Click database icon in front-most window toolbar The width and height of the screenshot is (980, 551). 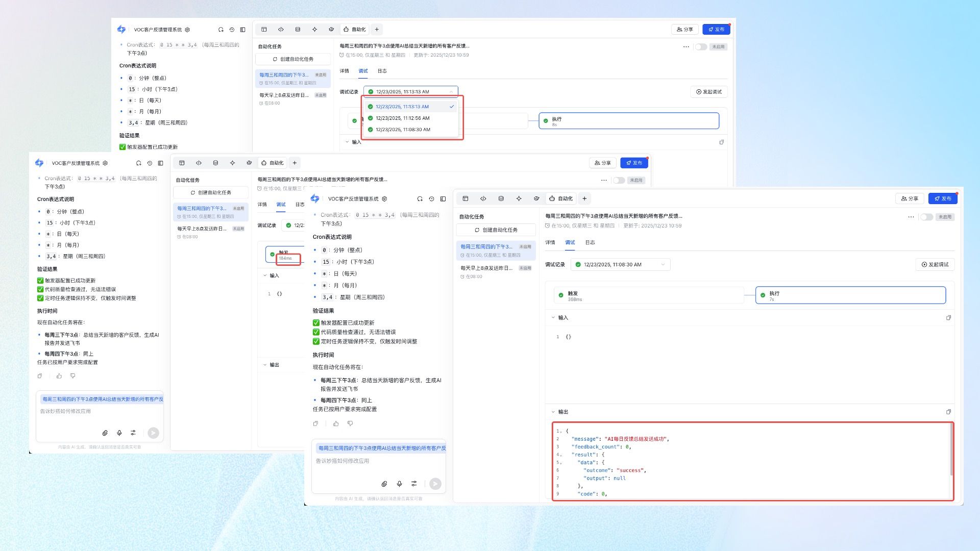(x=501, y=198)
